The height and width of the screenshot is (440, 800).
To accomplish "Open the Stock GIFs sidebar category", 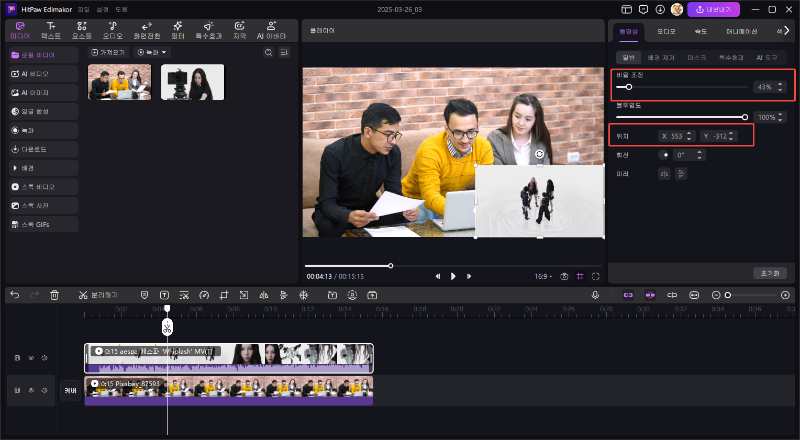I will tap(43, 224).
